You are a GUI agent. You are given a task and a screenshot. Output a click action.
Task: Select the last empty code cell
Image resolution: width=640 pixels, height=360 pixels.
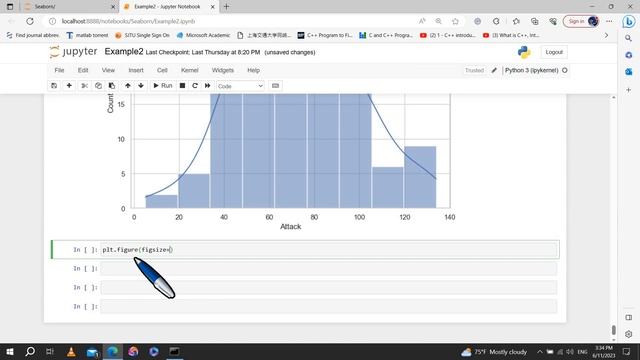[x=329, y=307]
